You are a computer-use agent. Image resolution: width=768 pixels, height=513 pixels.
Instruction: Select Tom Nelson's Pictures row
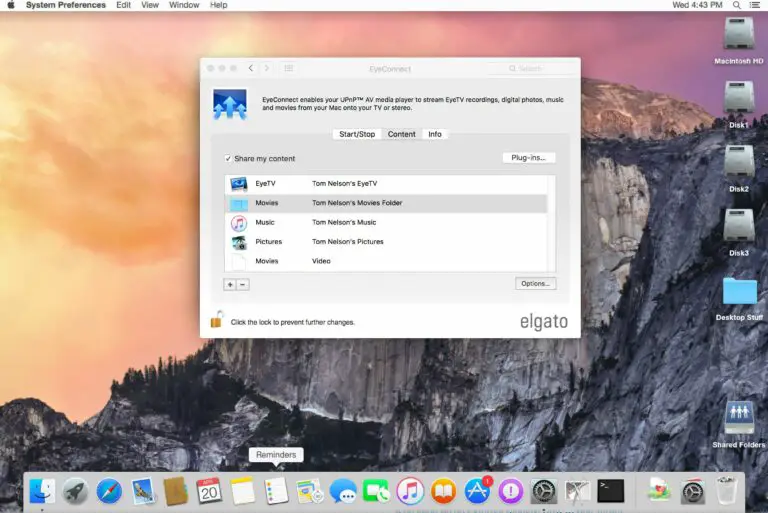386,242
